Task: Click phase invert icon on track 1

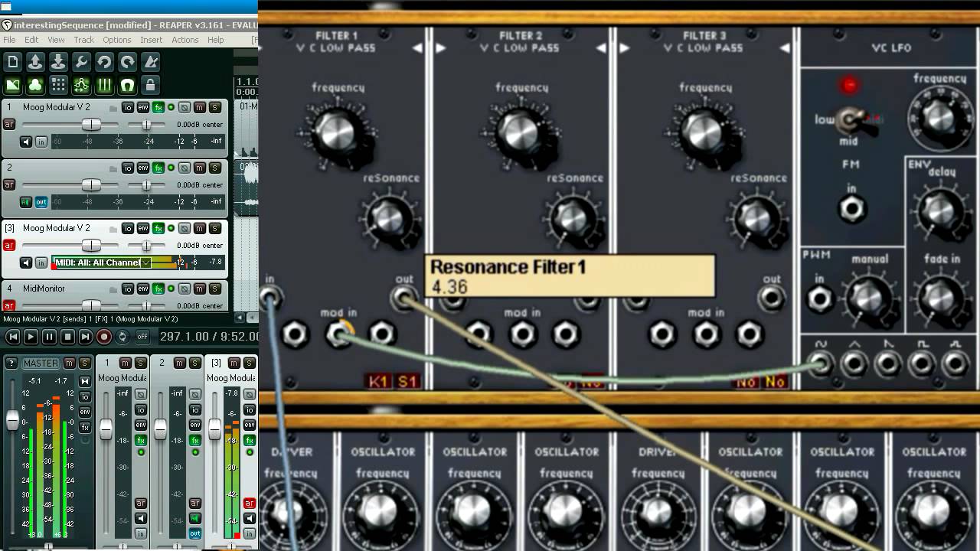Action: (x=185, y=108)
